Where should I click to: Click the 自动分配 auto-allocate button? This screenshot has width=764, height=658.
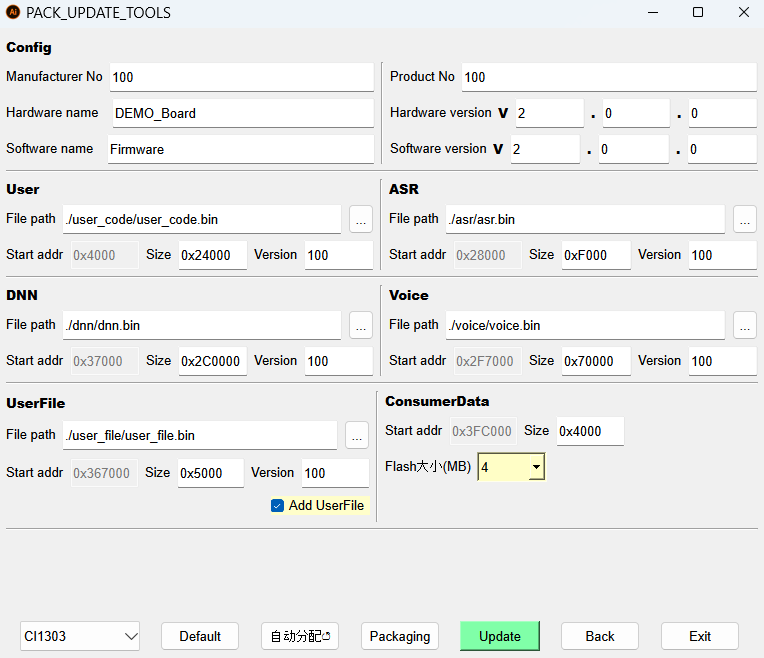click(300, 636)
